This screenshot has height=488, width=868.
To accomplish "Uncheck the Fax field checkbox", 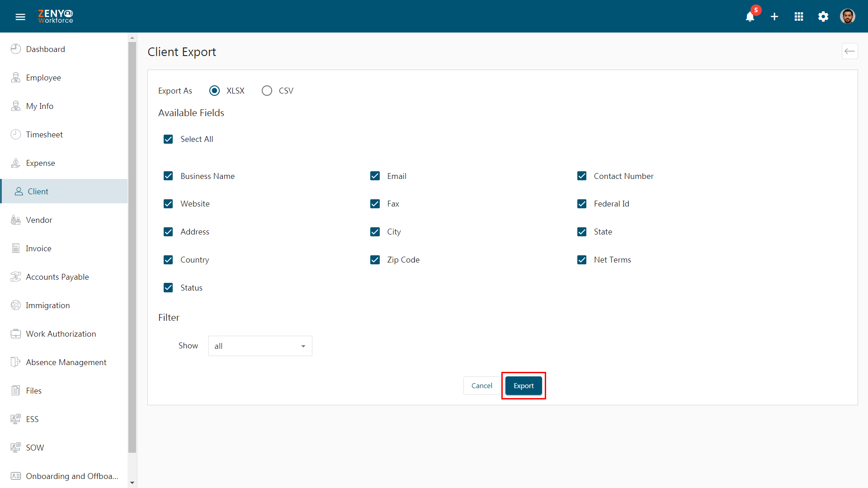I will pyautogui.click(x=375, y=203).
